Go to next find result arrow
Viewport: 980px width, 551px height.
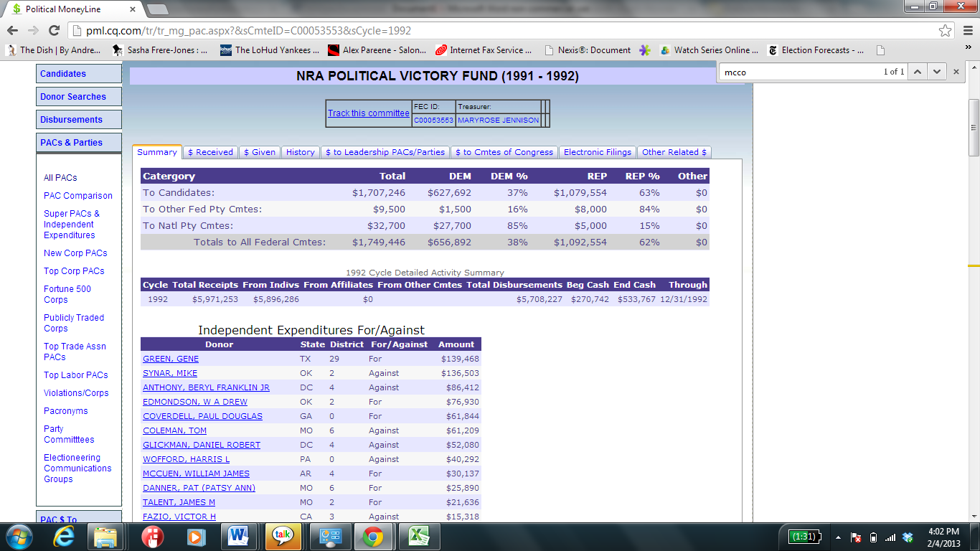pyautogui.click(x=936, y=72)
